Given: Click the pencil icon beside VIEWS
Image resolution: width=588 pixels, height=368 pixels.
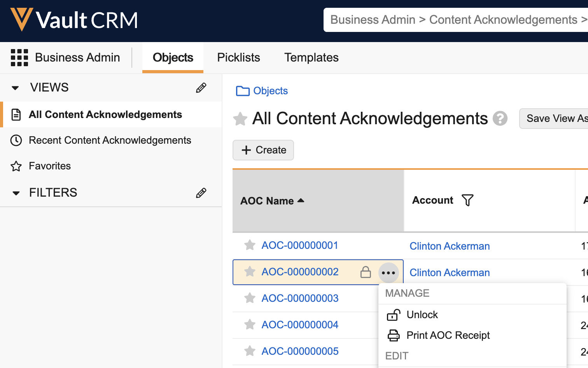Looking at the screenshot, I should [x=201, y=88].
